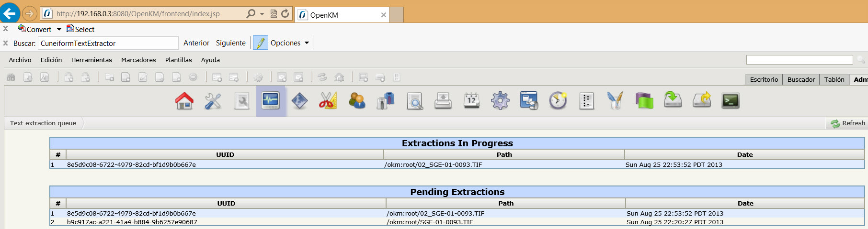Image resolution: width=868 pixels, height=229 pixels.
Task: Select the active monitor statistics icon
Action: tap(271, 101)
